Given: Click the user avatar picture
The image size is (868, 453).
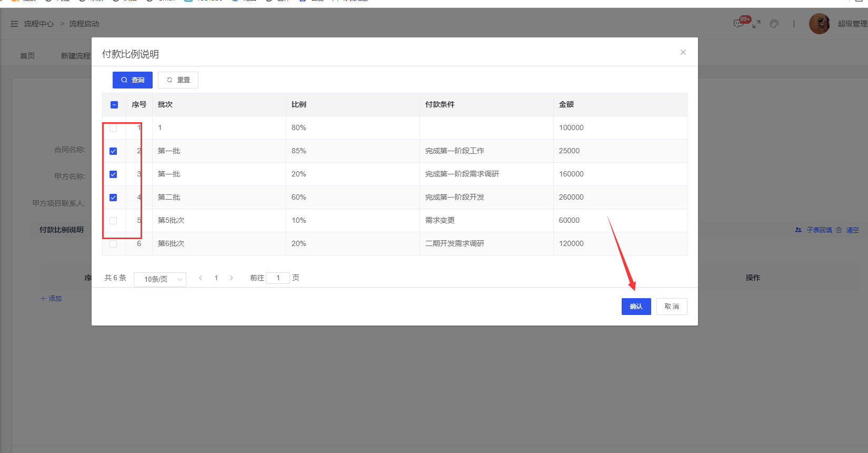Looking at the screenshot, I should coord(819,24).
